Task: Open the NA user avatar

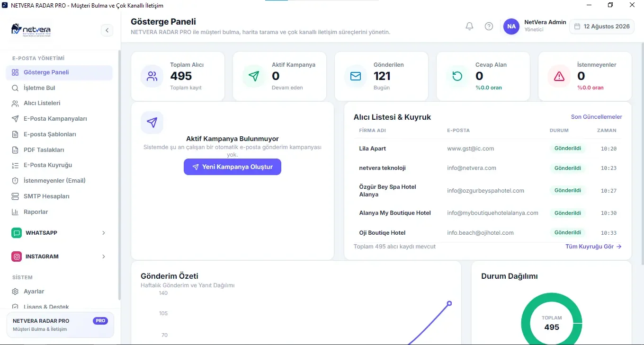Action: click(x=511, y=27)
